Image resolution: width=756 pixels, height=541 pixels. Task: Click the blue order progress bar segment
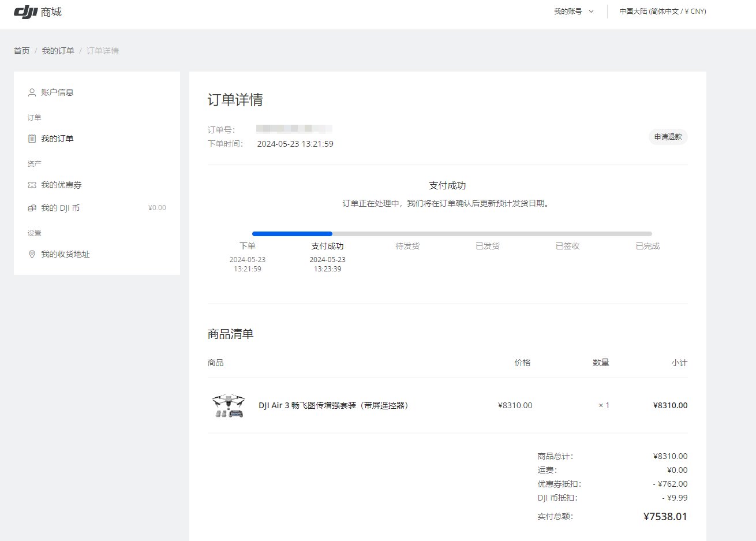point(292,234)
